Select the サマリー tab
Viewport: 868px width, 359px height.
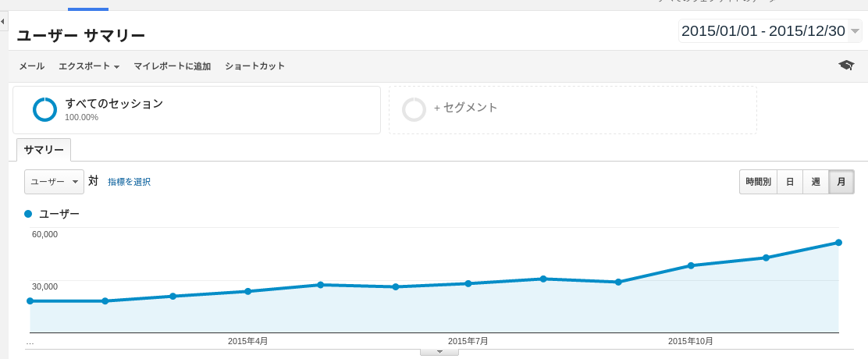click(44, 149)
